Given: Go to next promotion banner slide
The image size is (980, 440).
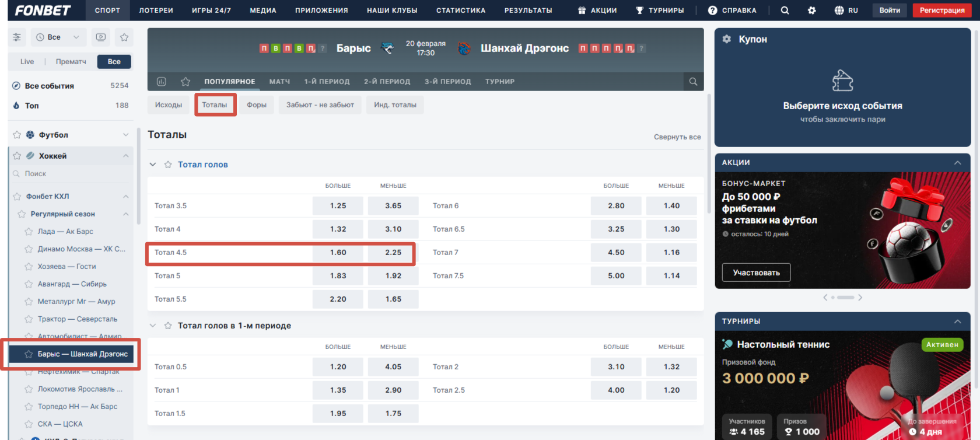Looking at the screenshot, I should click(860, 298).
